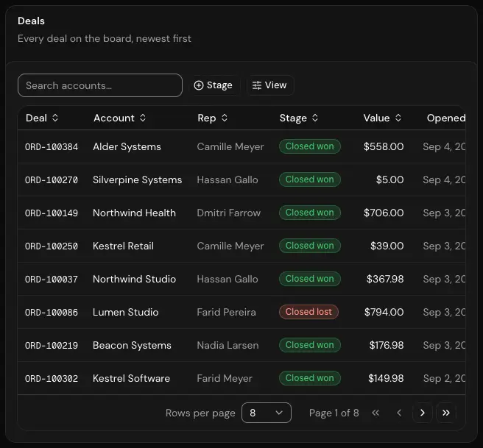Sort by the Rep column arrows

coord(225,118)
